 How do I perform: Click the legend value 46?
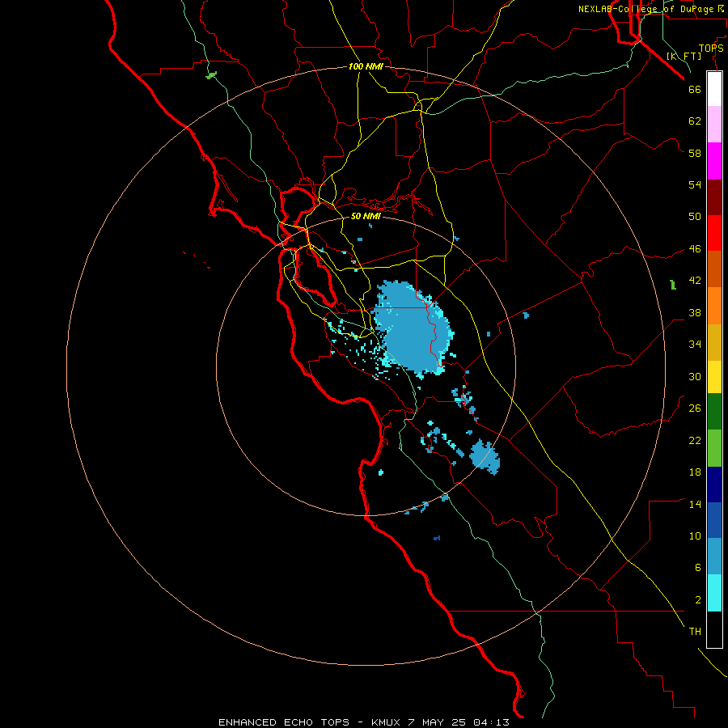(695, 249)
